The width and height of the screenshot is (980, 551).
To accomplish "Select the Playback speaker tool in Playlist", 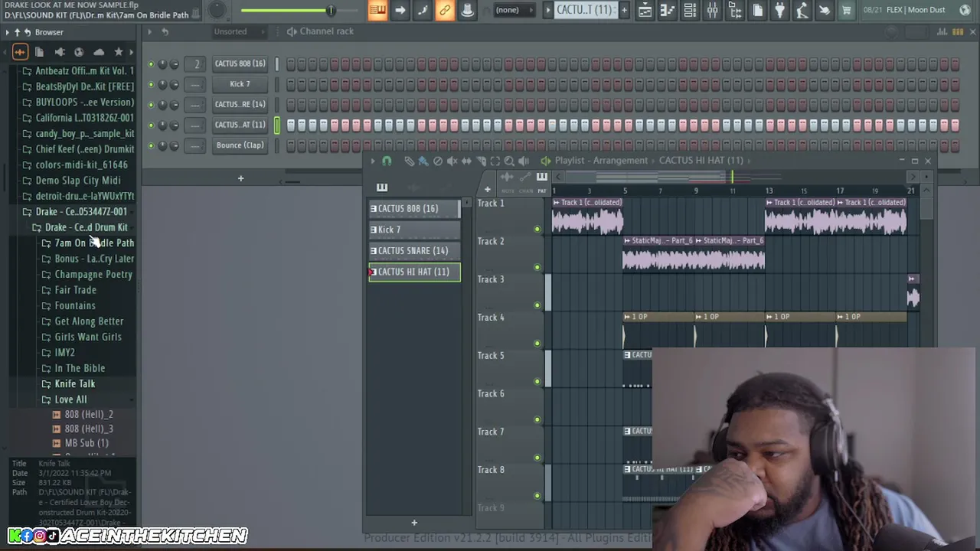I will coord(524,161).
